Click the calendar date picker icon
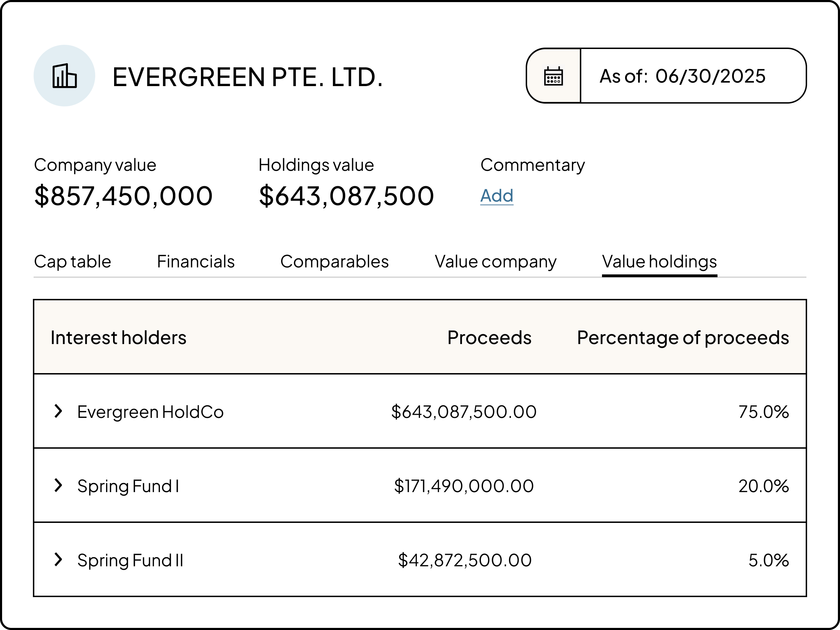This screenshot has height=630, width=840. point(553,76)
